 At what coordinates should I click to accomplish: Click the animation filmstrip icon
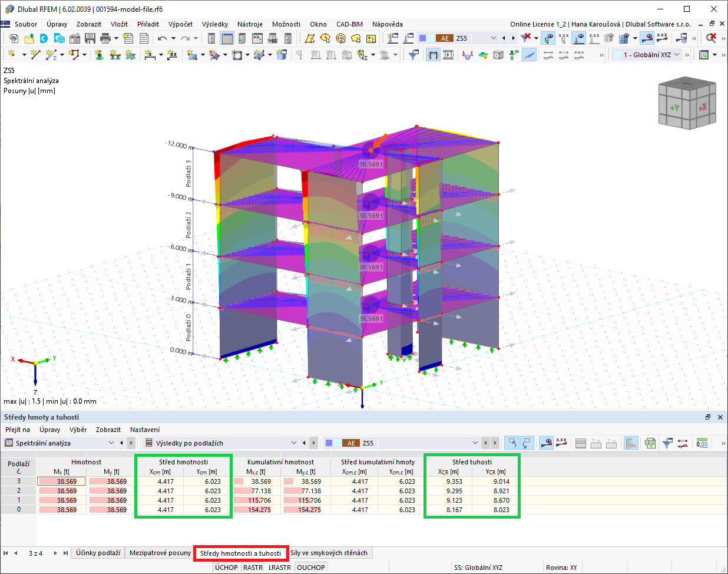click(448, 55)
